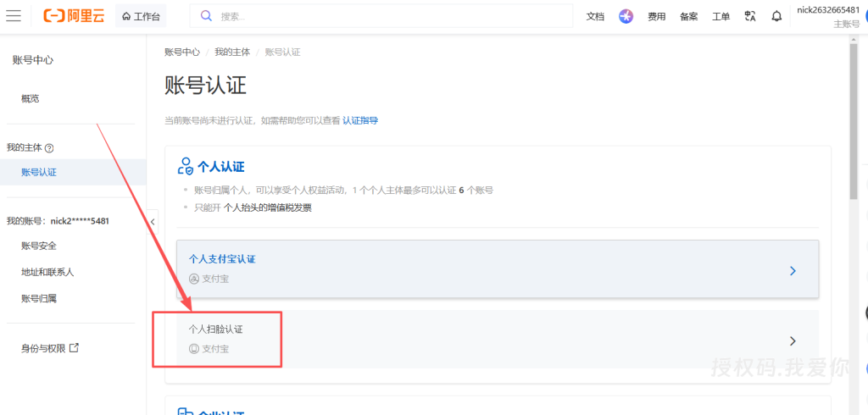868x415 pixels.
Task: Open 账号归属 sidebar item
Action: [39, 298]
